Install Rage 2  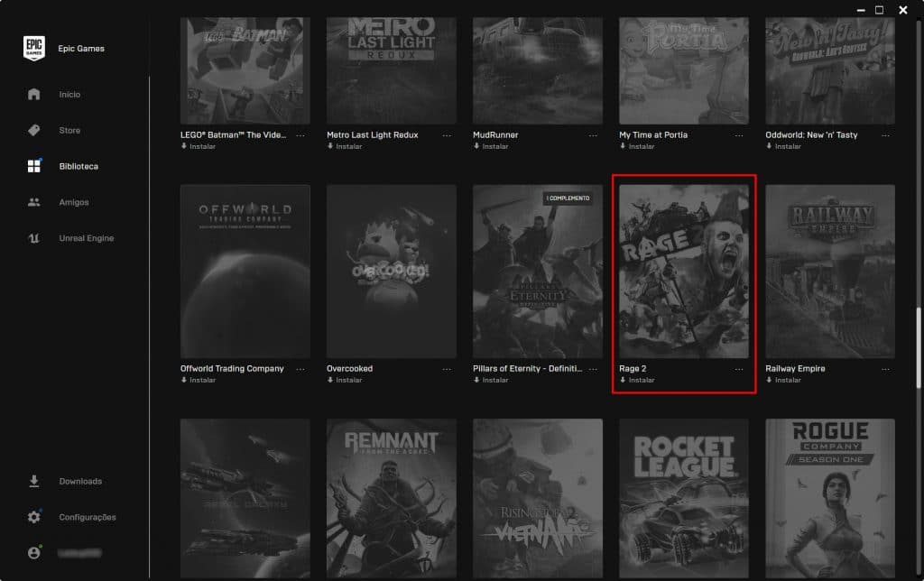(x=637, y=380)
